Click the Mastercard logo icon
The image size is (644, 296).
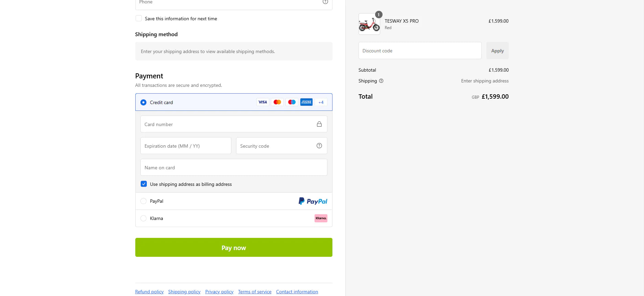coord(277,102)
